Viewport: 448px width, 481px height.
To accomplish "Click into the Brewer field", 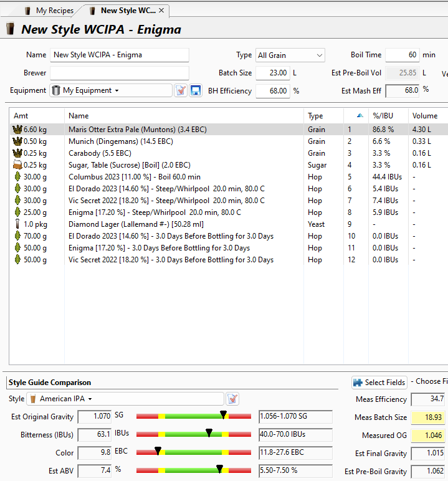I will pyautogui.click(x=120, y=73).
